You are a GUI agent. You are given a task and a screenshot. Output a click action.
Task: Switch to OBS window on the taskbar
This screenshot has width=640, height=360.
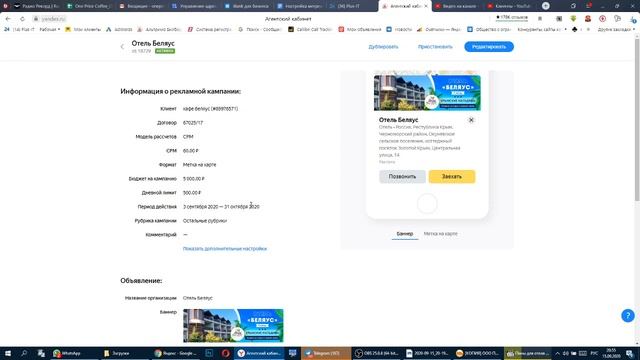376,353
